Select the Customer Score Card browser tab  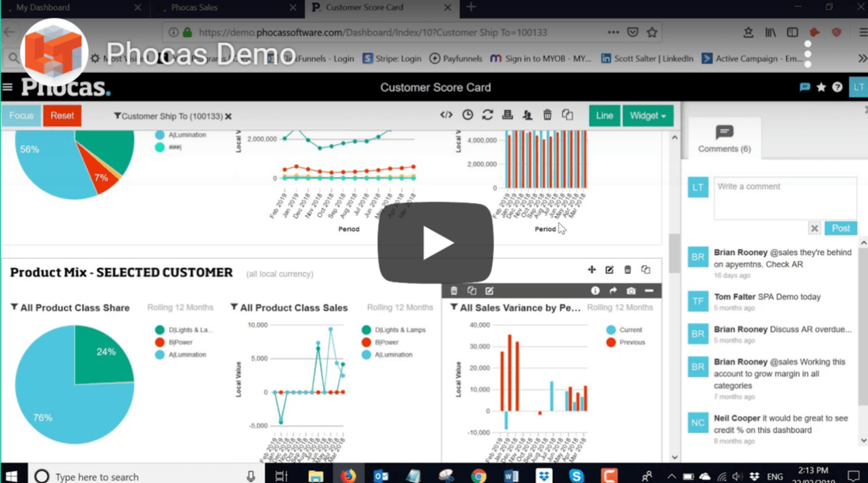(x=381, y=8)
